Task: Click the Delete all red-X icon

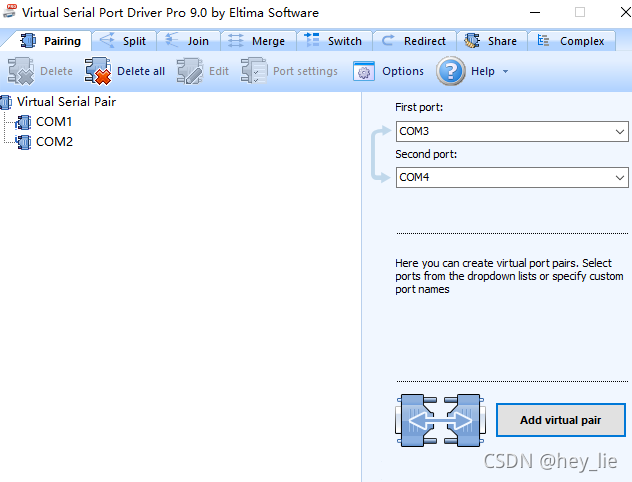Action: (x=98, y=71)
